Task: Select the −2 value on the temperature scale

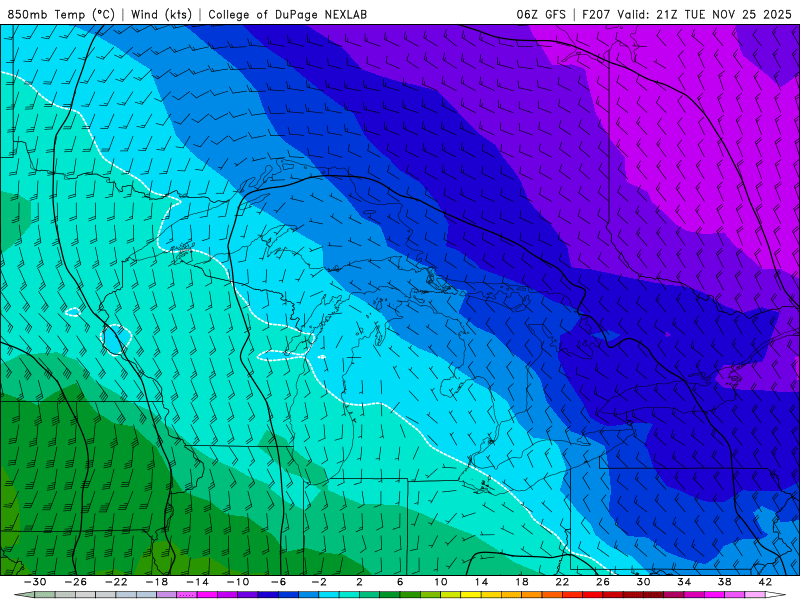Action: coord(319,582)
